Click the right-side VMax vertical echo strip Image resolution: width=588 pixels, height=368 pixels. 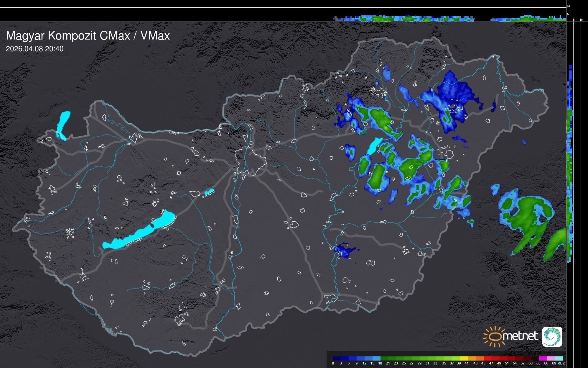point(570,162)
